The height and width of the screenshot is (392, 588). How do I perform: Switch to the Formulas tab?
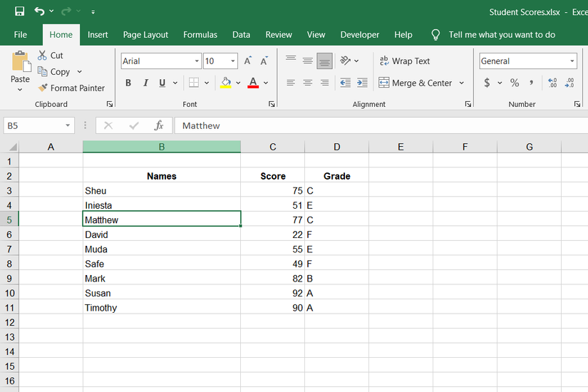pos(200,34)
